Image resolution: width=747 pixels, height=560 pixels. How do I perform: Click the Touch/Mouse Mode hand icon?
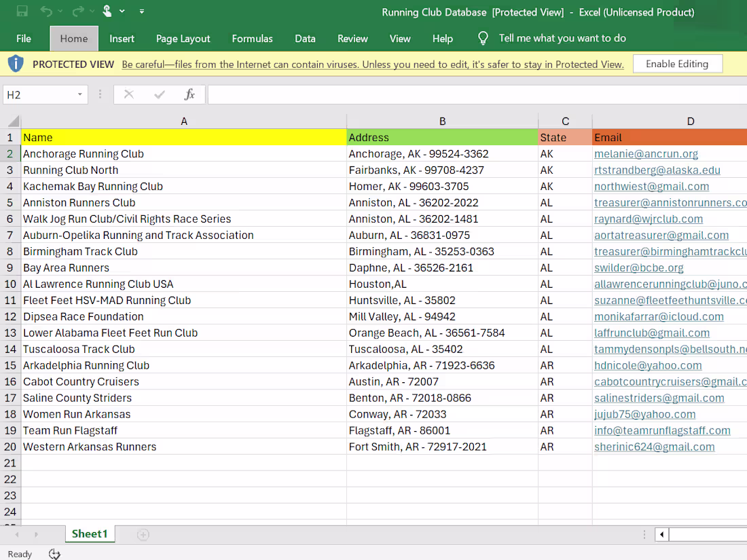107,12
